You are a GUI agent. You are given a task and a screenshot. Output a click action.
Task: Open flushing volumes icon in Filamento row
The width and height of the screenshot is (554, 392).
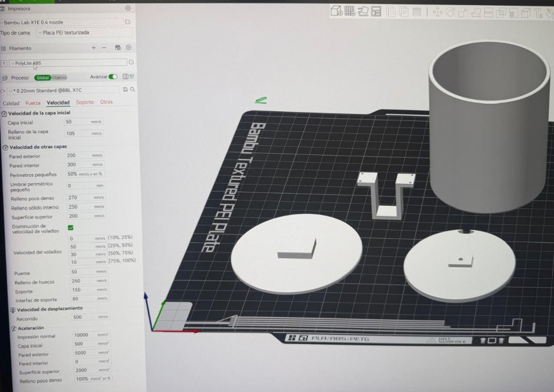click(x=118, y=48)
